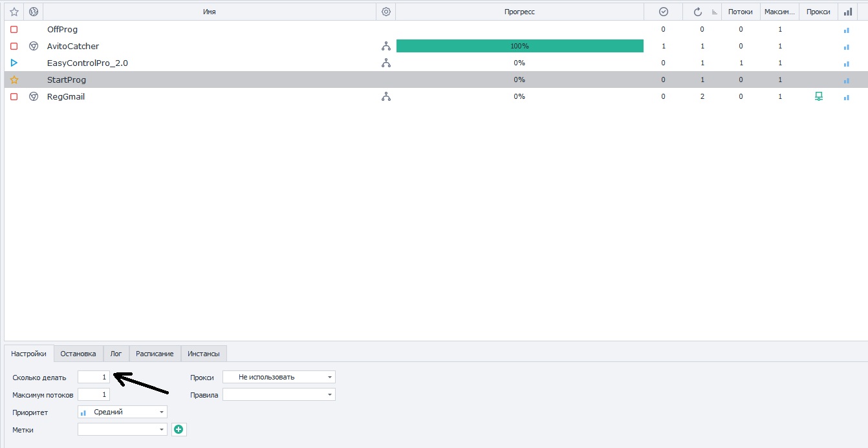This screenshot has height=448, width=868.
Task: Click the priority bars icon for EasyControlPro_2.0
Action: pos(847,64)
